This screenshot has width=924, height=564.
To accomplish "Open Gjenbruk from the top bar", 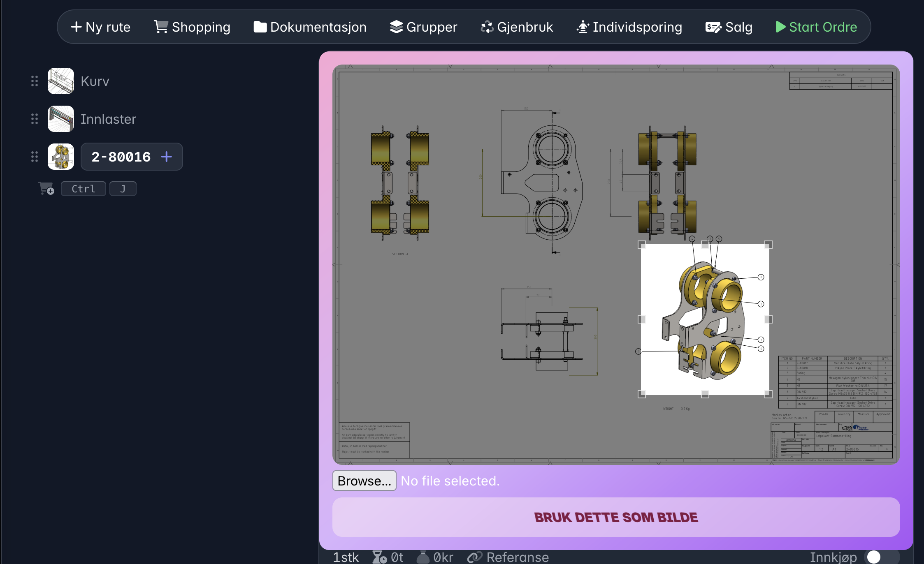I will 517,27.
